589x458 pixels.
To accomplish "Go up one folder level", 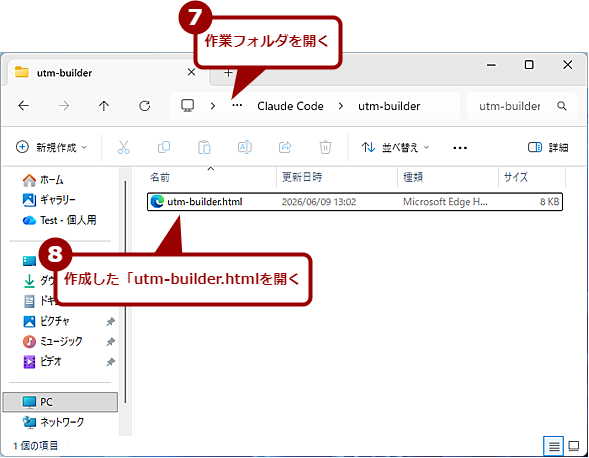I will (x=104, y=106).
